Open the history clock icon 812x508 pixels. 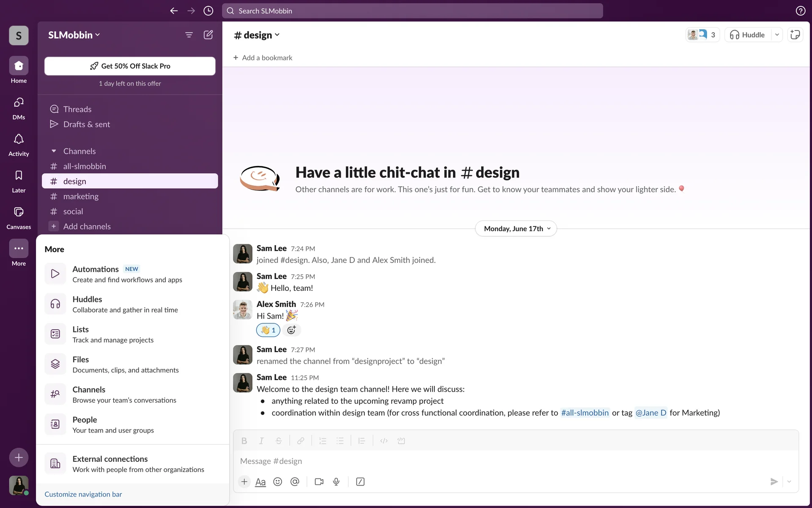(208, 11)
